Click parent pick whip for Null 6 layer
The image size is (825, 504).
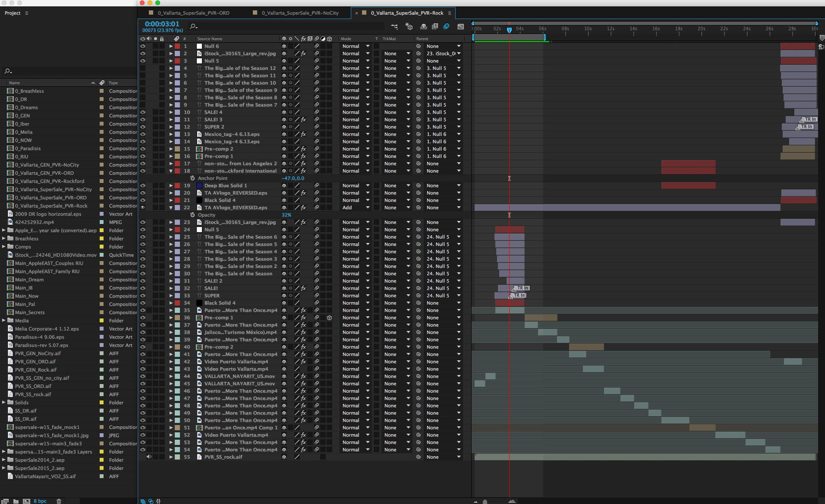(x=418, y=46)
